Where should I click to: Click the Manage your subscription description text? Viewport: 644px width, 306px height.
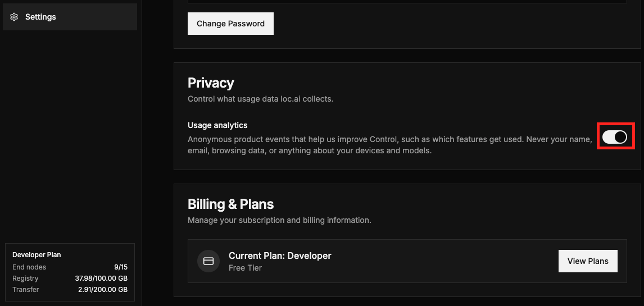[279, 220]
